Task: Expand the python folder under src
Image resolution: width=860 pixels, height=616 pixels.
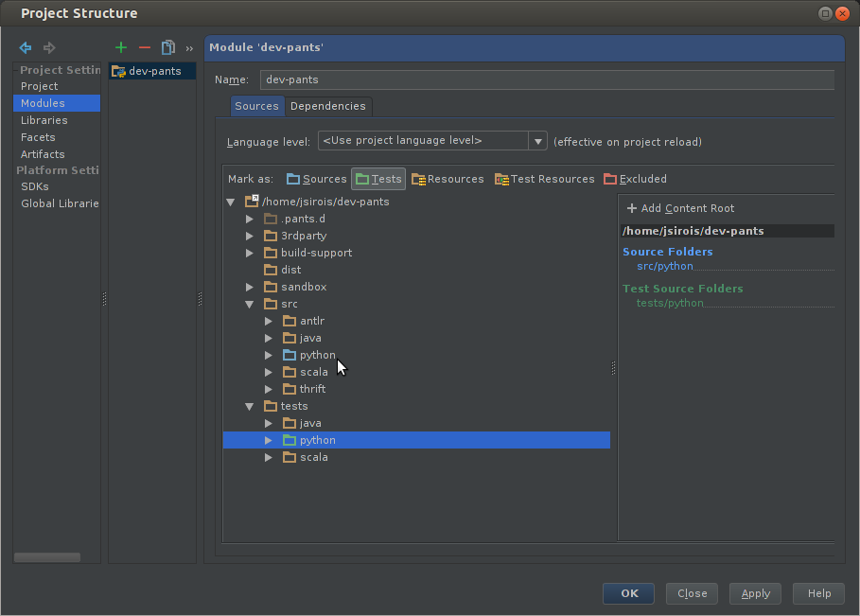Action: (268, 355)
